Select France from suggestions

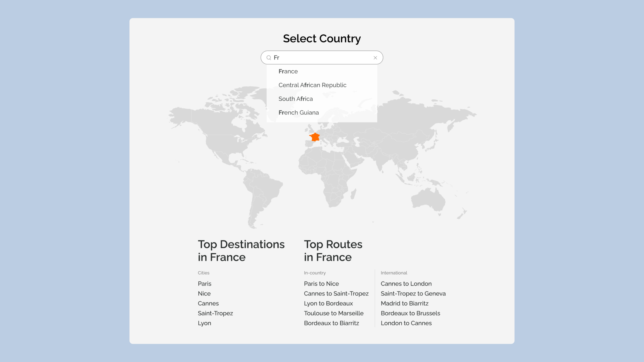point(288,72)
